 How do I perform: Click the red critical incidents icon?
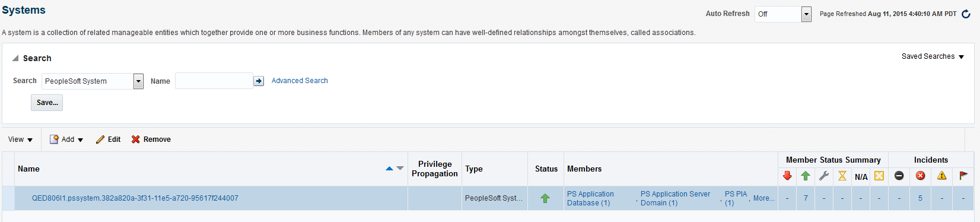(921, 176)
